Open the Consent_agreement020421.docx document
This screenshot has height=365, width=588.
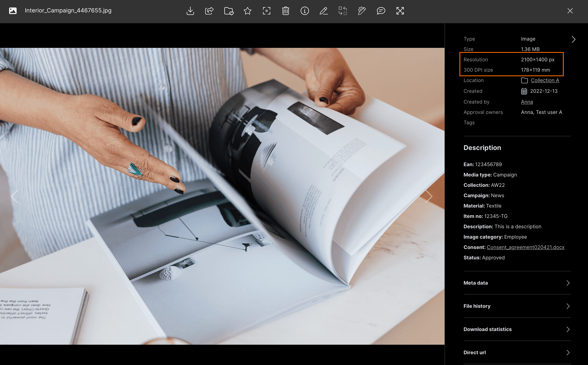coord(525,247)
